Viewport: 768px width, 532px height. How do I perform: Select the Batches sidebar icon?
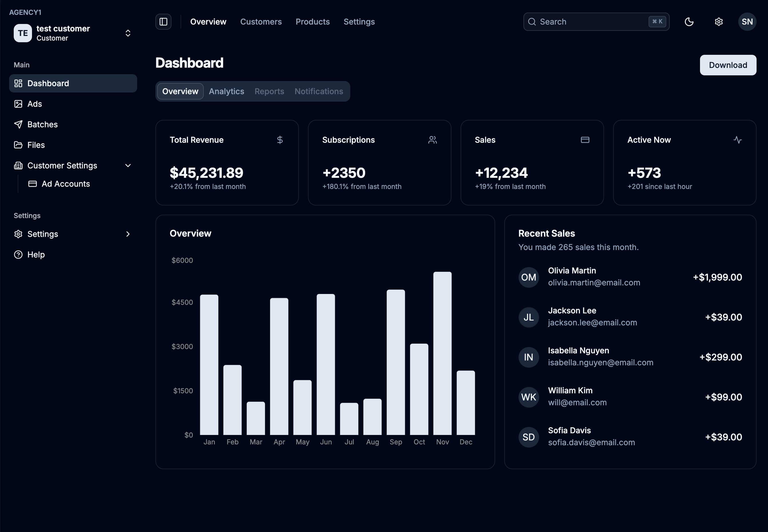[x=18, y=124]
